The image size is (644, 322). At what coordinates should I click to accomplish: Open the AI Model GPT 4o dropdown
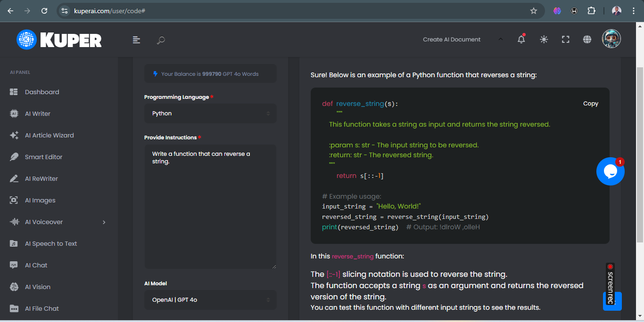pos(210,300)
